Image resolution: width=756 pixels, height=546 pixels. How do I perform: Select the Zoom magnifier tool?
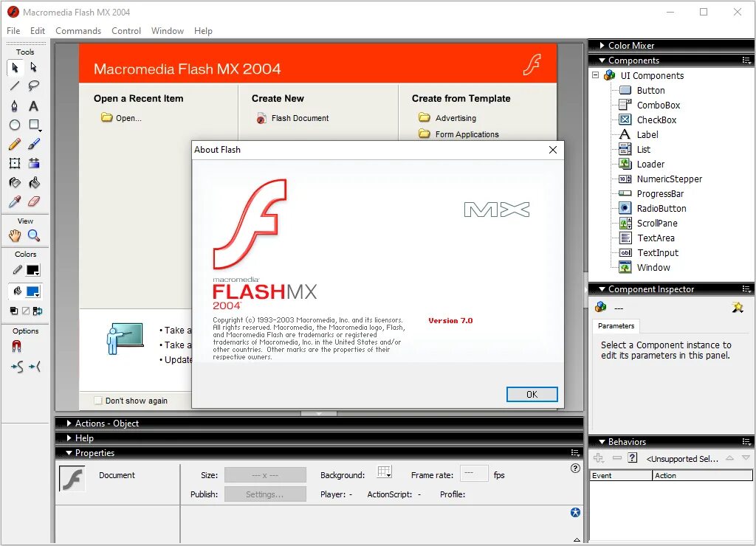[34, 235]
